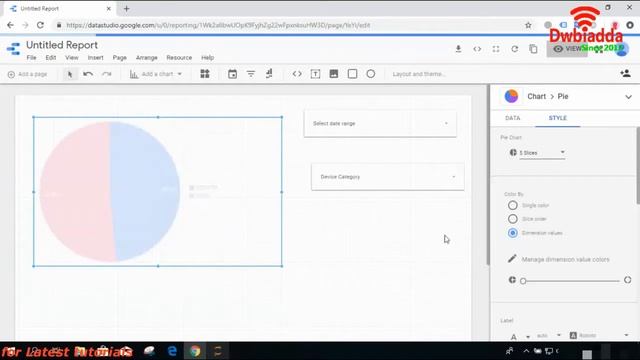The image size is (640, 360).
Task: Click Add a page button
Action: (27, 74)
